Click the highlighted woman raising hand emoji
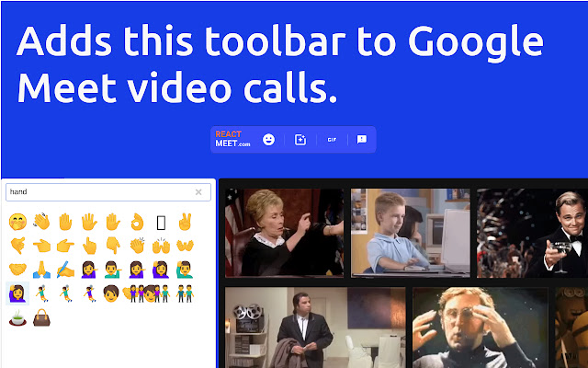Viewport: 588px width, 368px height. point(17,293)
